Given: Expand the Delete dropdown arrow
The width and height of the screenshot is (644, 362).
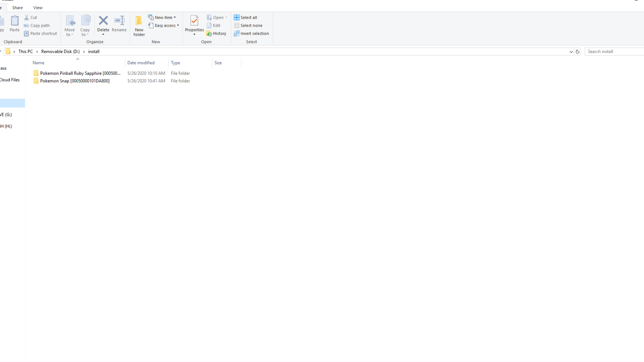Looking at the screenshot, I should click(x=103, y=35).
